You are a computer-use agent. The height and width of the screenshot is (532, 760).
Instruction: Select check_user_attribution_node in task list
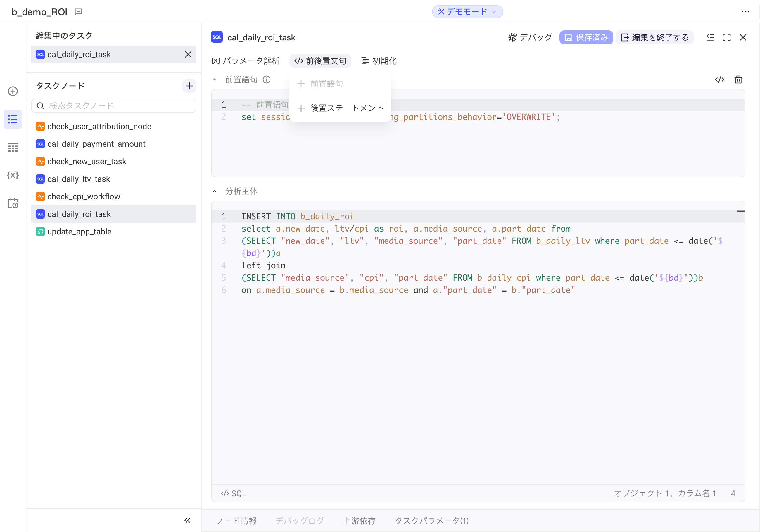tap(113, 126)
